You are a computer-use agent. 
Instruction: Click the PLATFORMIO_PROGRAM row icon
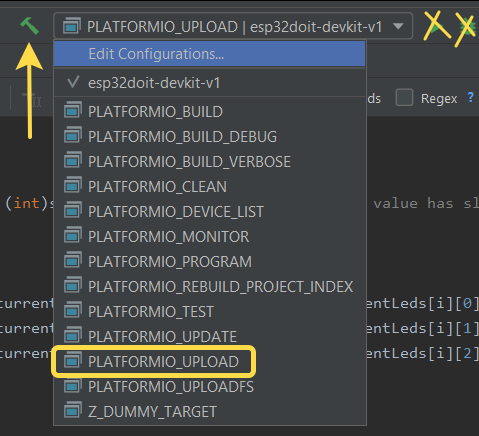point(73,260)
